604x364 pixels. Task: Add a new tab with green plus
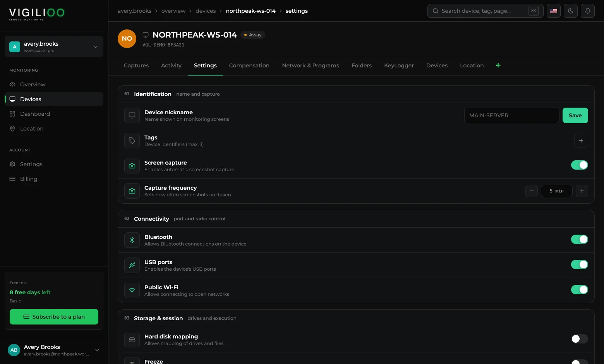click(498, 65)
